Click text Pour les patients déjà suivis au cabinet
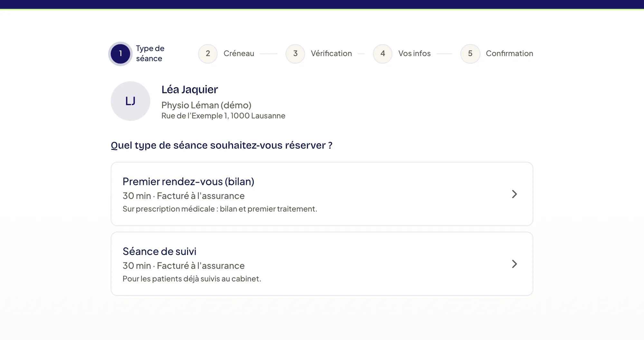Image resolution: width=644 pixels, height=340 pixels. 192,279
